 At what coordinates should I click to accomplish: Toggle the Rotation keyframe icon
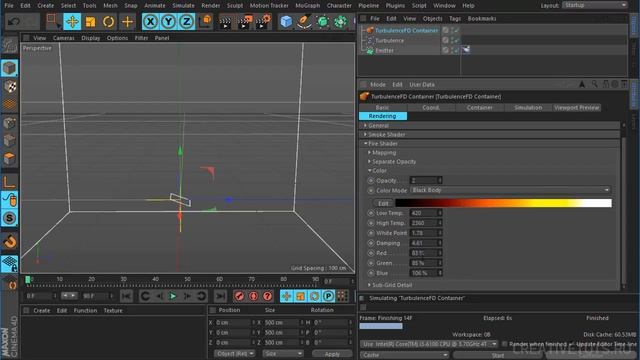[314, 296]
